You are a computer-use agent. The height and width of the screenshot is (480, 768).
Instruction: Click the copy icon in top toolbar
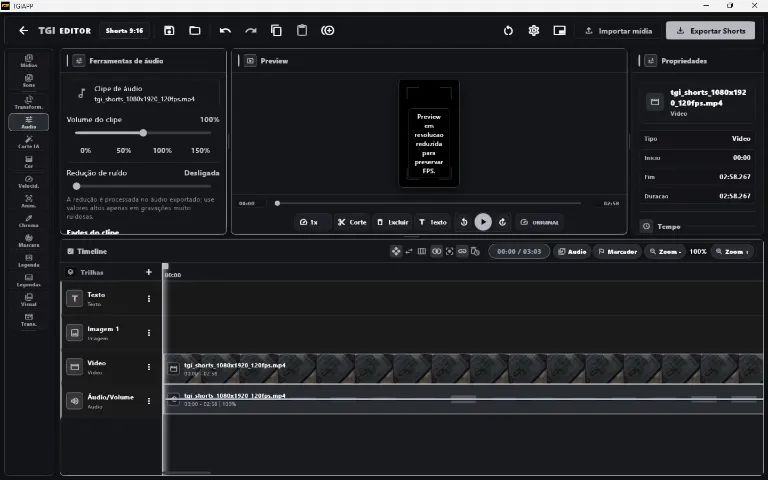[x=276, y=30]
